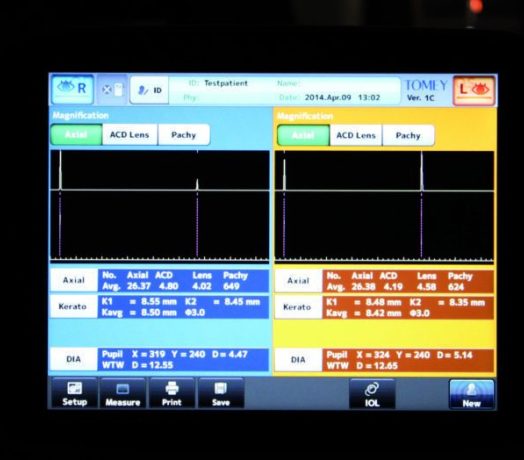Click left eye WTW D = 12.65

377,366
